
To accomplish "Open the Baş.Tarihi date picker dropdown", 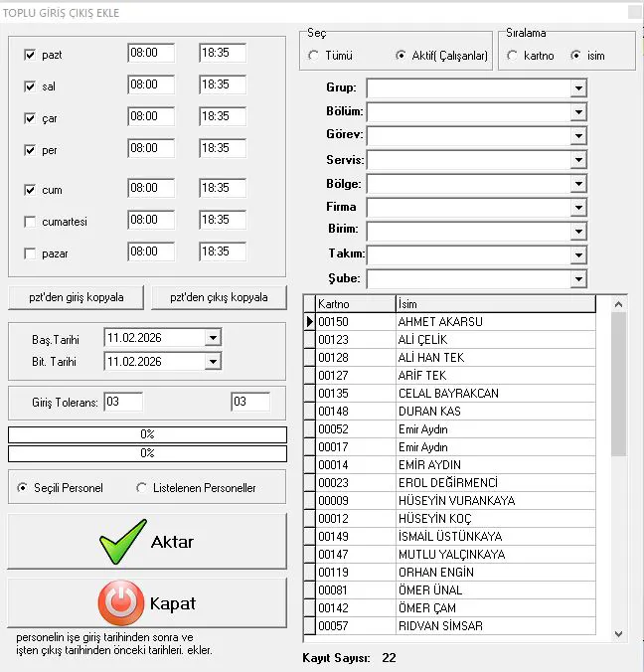I will click(x=212, y=338).
